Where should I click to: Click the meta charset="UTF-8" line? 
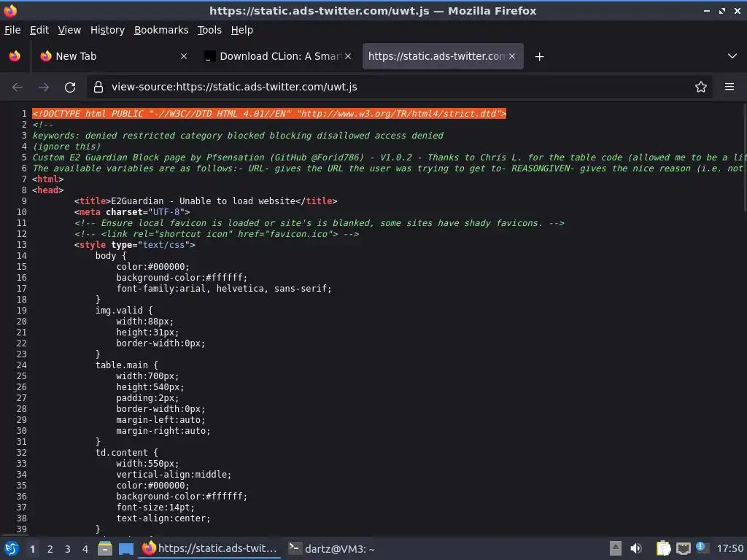coord(132,212)
